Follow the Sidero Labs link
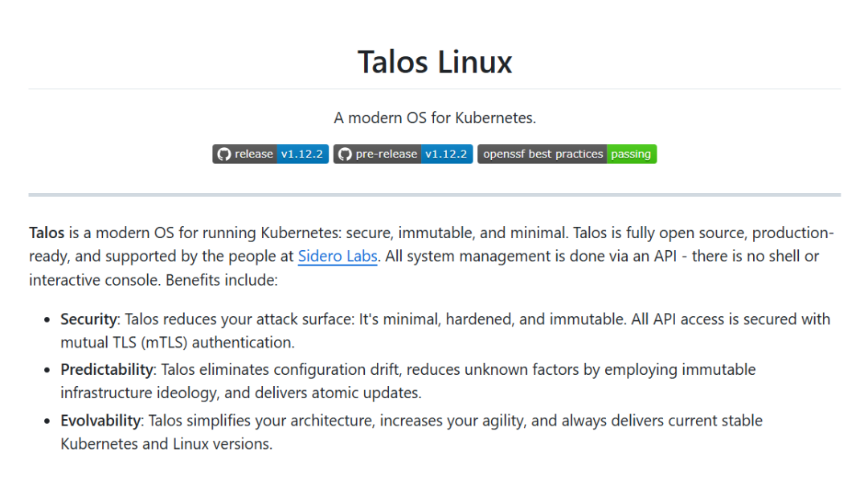The width and height of the screenshot is (868, 477). pos(338,257)
